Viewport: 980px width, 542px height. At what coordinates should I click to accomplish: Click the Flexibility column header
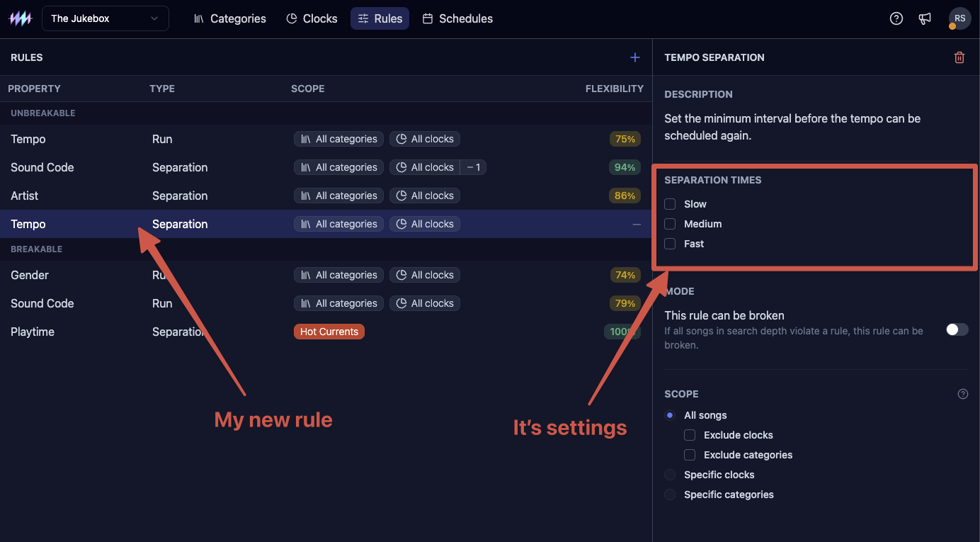pyautogui.click(x=615, y=89)
